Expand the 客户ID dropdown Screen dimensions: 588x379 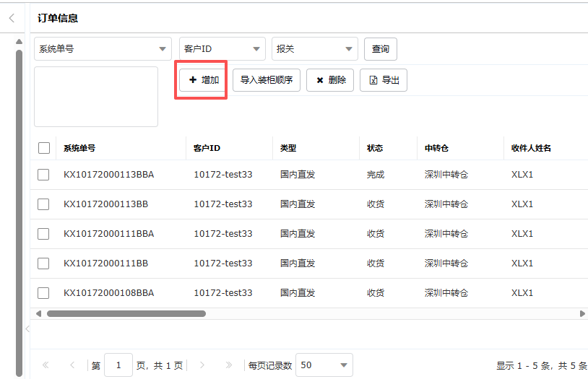point(256,49)
